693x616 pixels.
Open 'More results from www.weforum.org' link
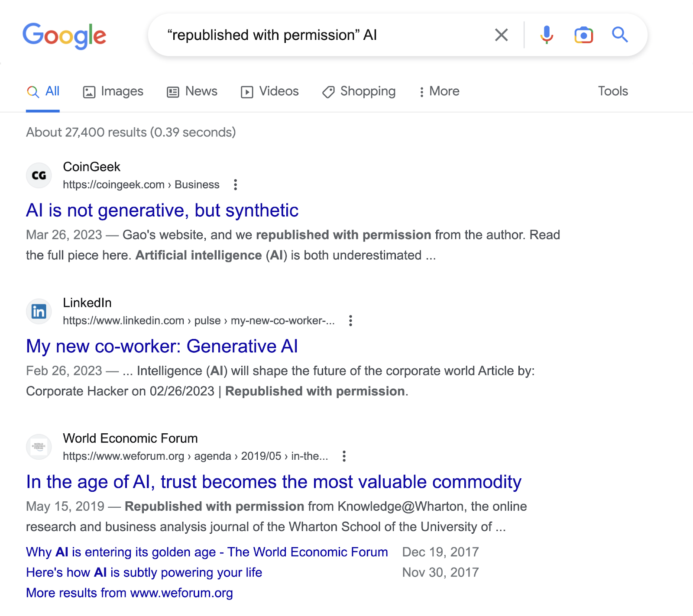click(x=130, y=593)
